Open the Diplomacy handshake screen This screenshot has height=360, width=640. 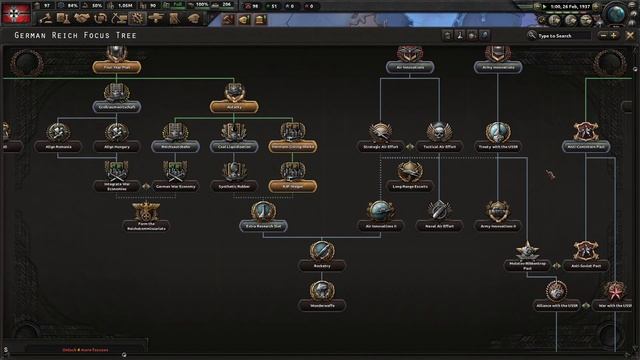click(82, 18)
